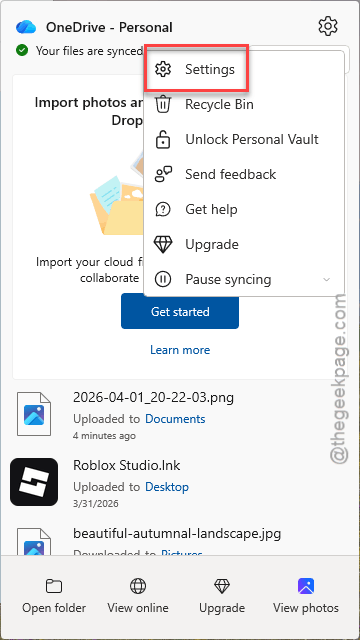Click the diamond icon beside Upgrade in the menu
Image resolution: width=360 pixels, height=640 pixels.
tap(163, 244)
